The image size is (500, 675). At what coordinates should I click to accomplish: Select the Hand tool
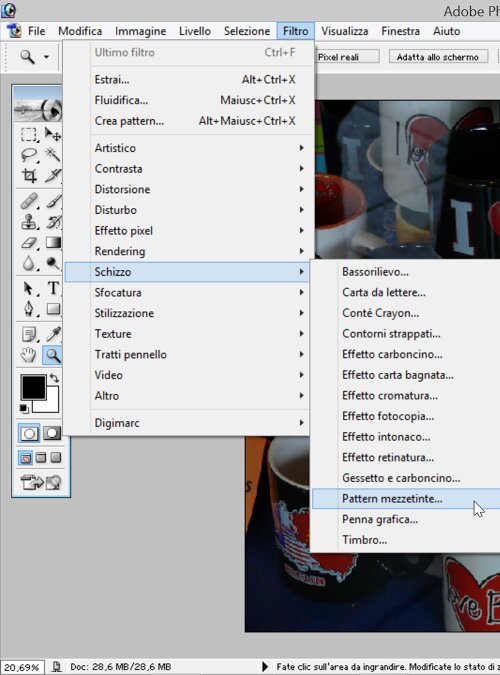click(x=29, y=355)
